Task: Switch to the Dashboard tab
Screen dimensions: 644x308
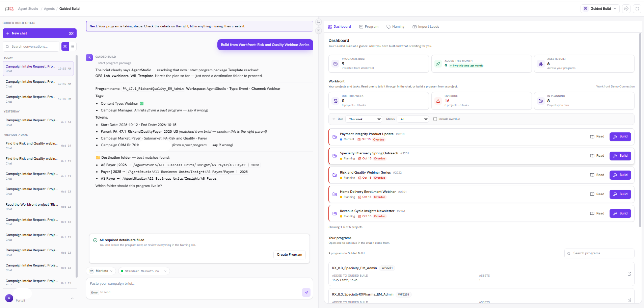Action: [x=339, y=27]
